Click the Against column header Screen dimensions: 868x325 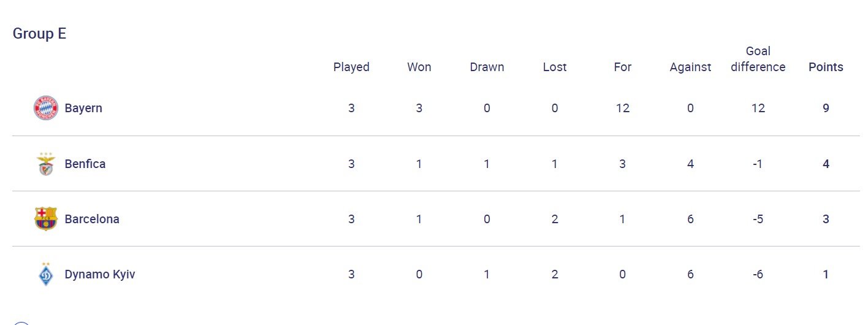[690, 67]
